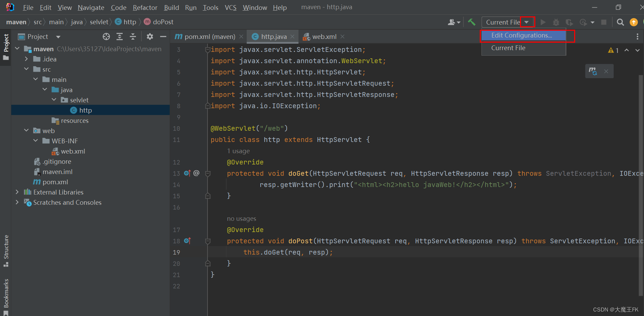Click selvlet in the breadcrumb bar

pyautogui.click(x=99, y=22)
